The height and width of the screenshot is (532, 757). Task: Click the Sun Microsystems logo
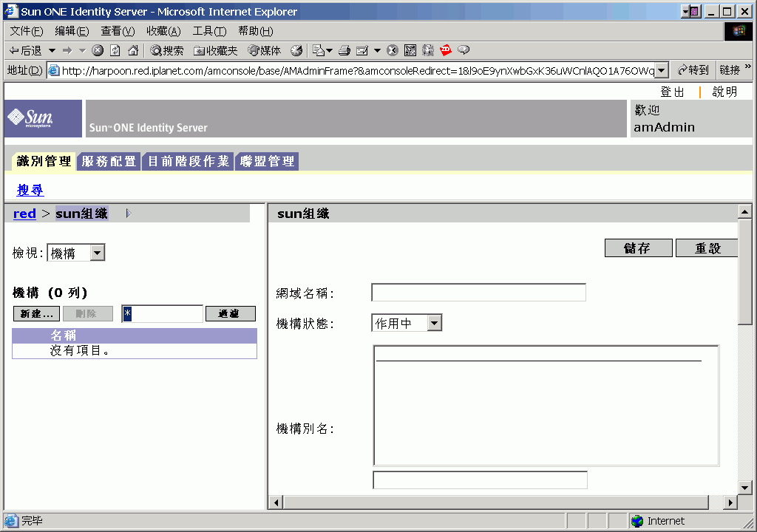pos(30,117)
